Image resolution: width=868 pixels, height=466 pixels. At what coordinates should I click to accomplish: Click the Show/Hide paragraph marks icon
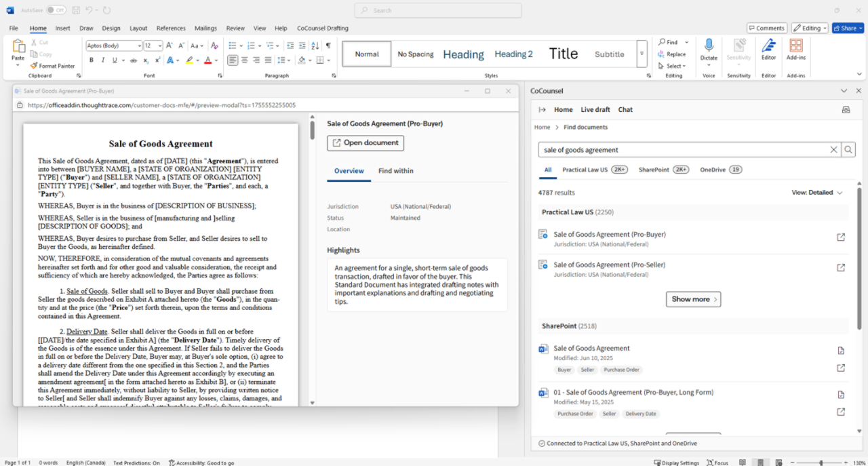click(328, 45)
